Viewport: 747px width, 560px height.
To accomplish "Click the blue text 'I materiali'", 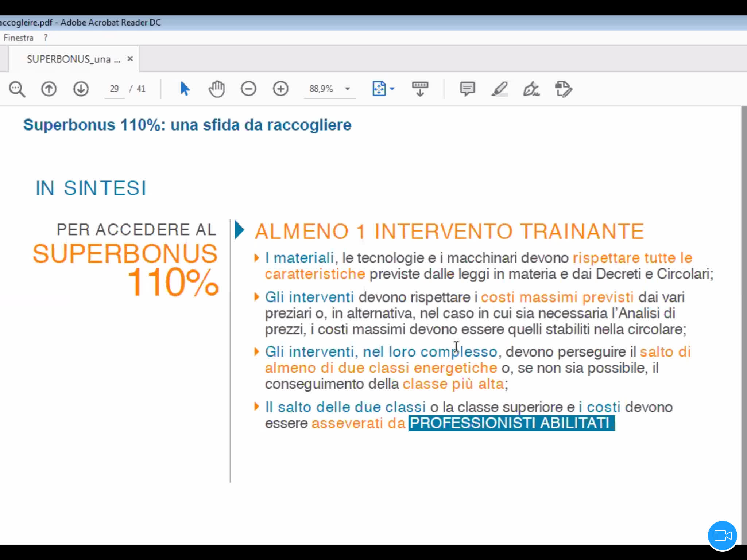I will coord(299,258).
